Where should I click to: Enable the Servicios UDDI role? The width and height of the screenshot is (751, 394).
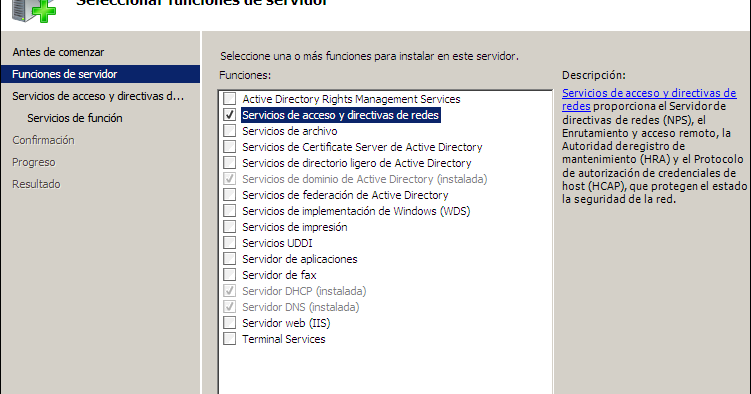tap(229, 243)
